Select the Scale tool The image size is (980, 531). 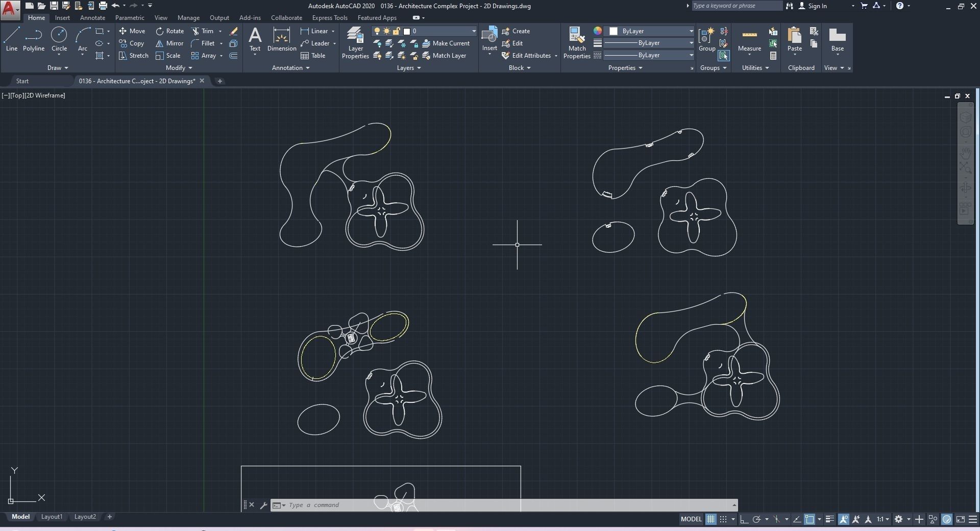click(x=168, y=56)
